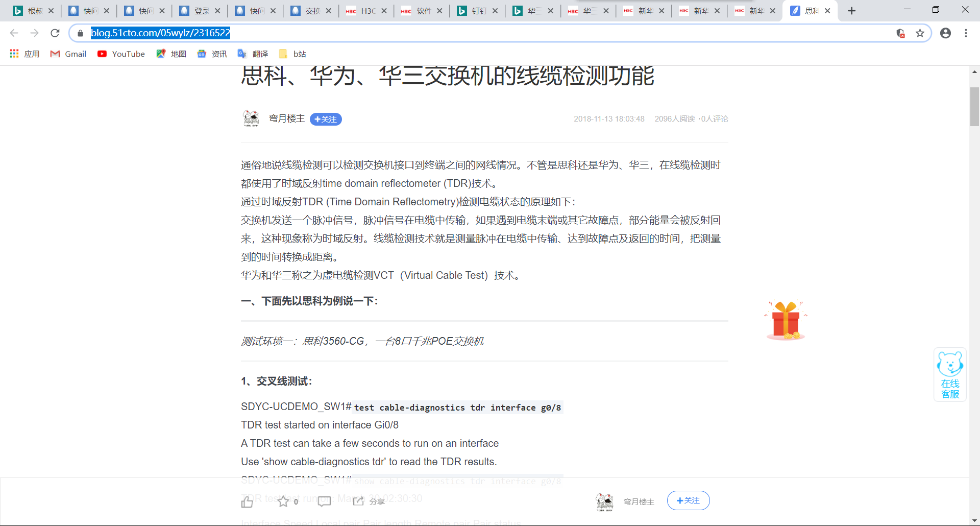The height and width of the screenshot is (526, 980).
Task: Close the 软件 tab
Action: [439, 11]
